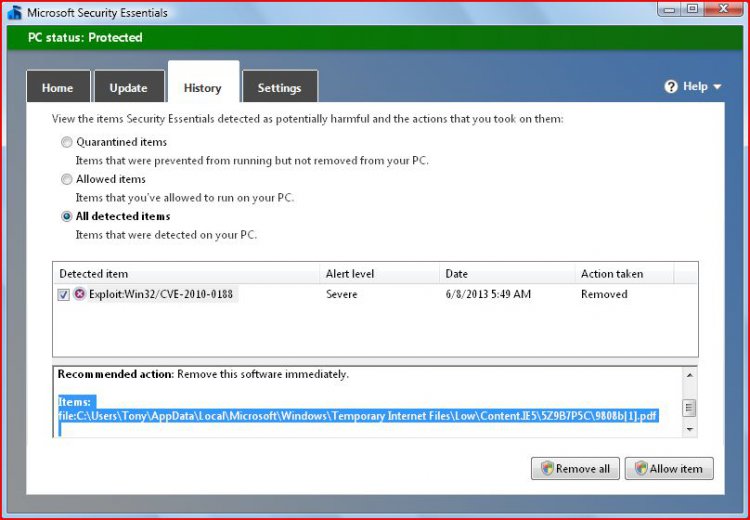Click the Help question mark icon
This screenshot has width=750, height=520.
click(x=671, y=87)
